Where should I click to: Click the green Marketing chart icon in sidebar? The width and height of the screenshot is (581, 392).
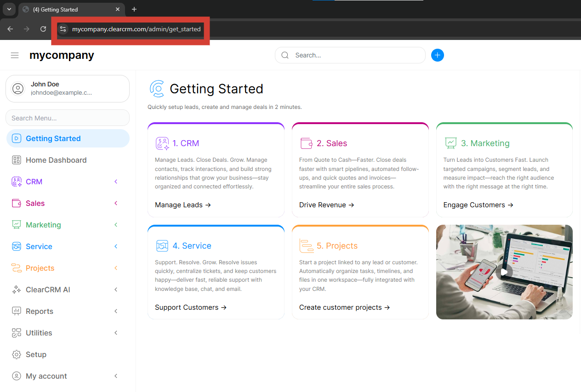click(17, 225)
